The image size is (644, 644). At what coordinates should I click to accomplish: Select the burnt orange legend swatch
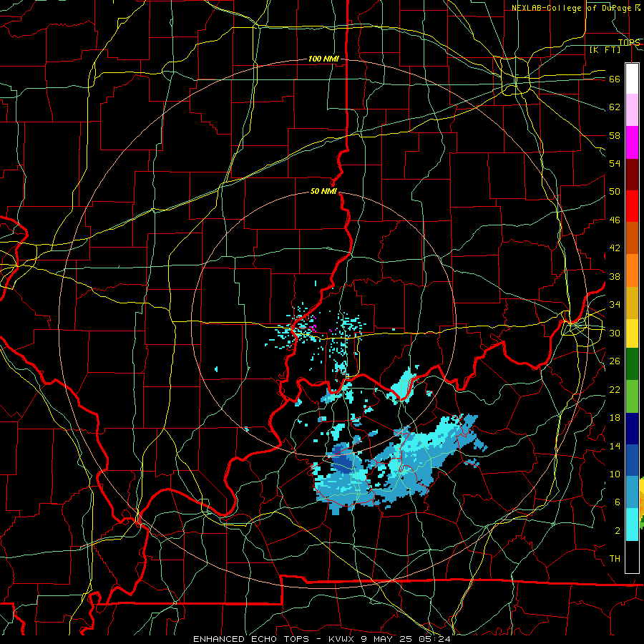pos(632,238)
